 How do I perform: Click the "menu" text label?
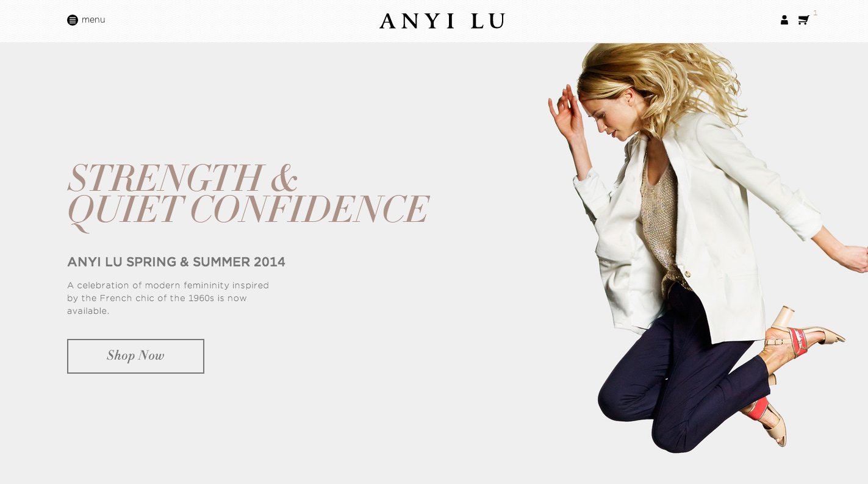point(93,20)
